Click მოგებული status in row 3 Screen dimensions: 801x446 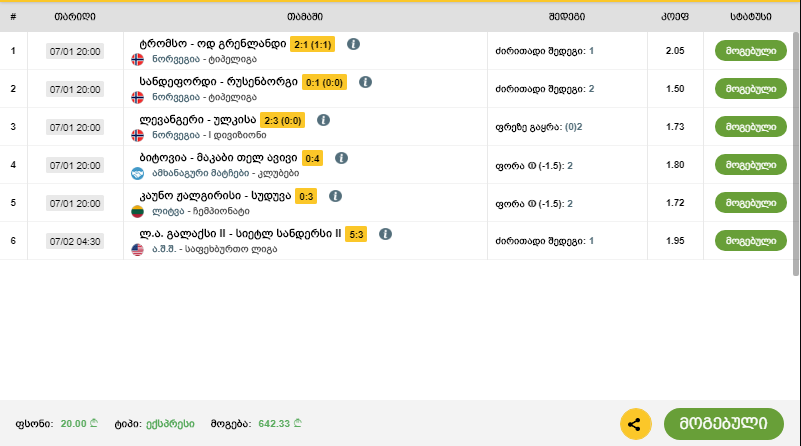[x=750, y=127]
